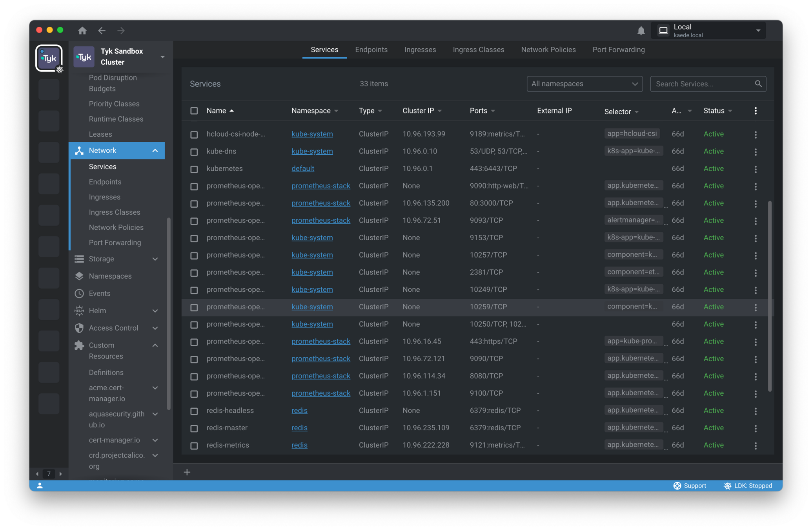The image size is (812, 530).
Task: Open the default namespace link
Action: click(x=302, y=168)
